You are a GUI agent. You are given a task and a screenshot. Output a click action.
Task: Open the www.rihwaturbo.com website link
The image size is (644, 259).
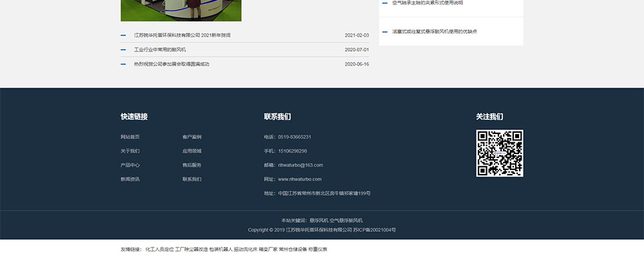point(299,180)
